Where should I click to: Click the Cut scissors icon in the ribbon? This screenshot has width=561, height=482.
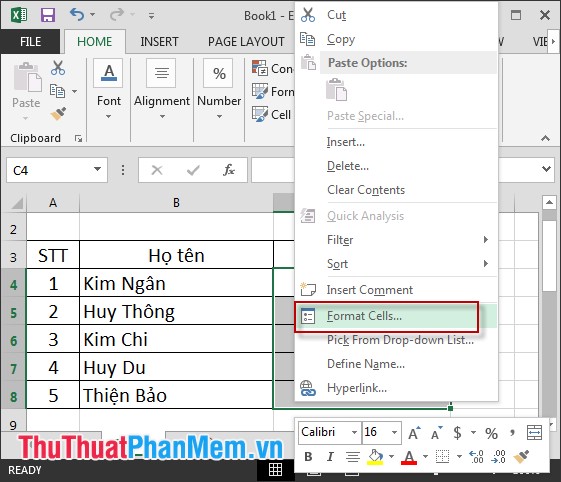point(58,68)
